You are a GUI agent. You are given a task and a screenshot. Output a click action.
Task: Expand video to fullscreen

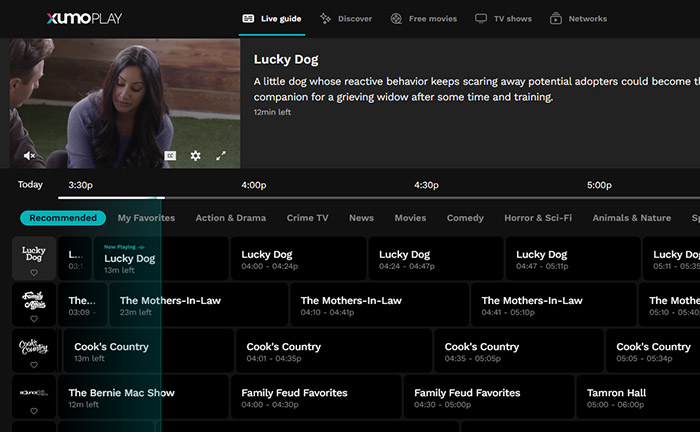click(221, 156)
